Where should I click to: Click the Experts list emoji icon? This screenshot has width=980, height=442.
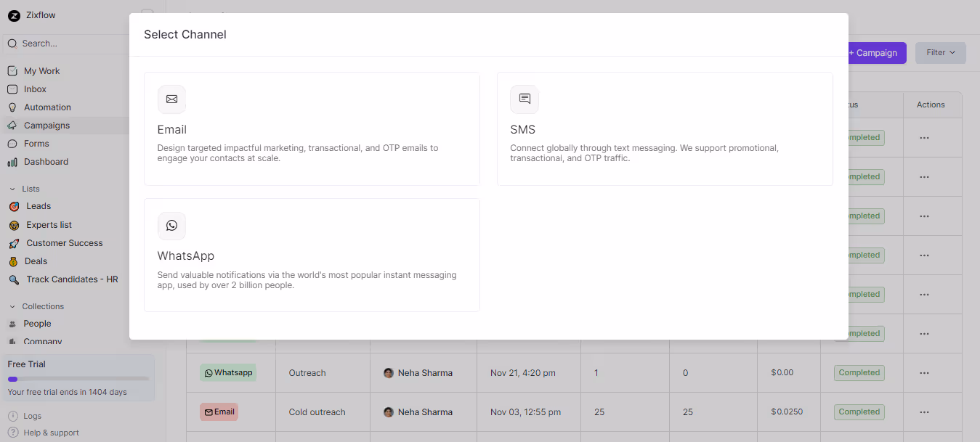pos(14,225)
